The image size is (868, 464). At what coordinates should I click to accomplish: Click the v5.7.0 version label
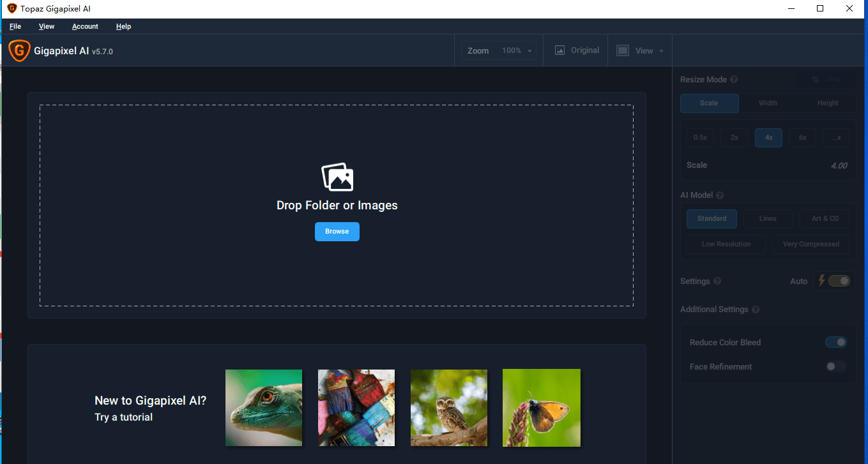click(102, 52)
